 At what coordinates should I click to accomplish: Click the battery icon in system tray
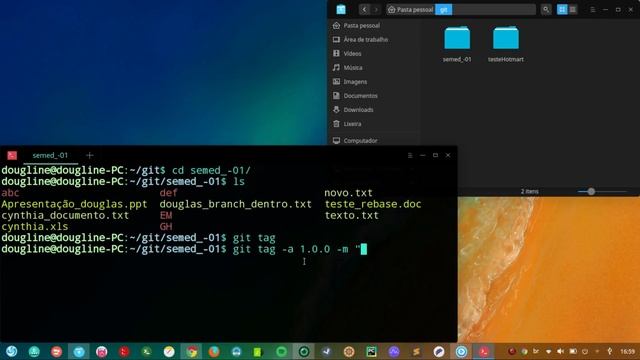[x=573, y=351]
